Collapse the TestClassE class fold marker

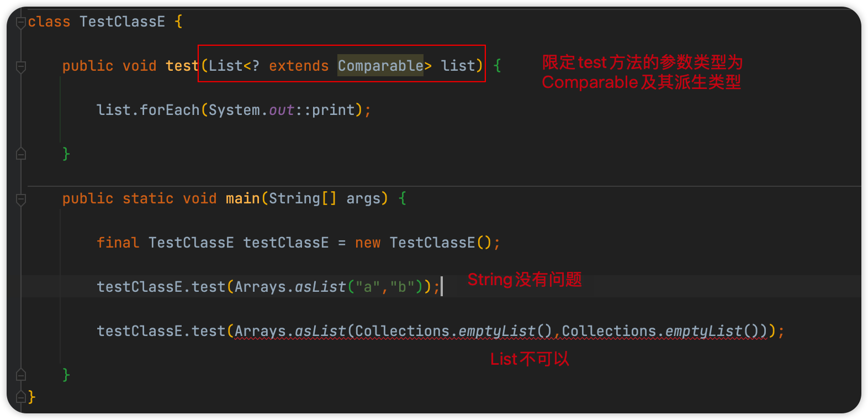pos(21,23)
